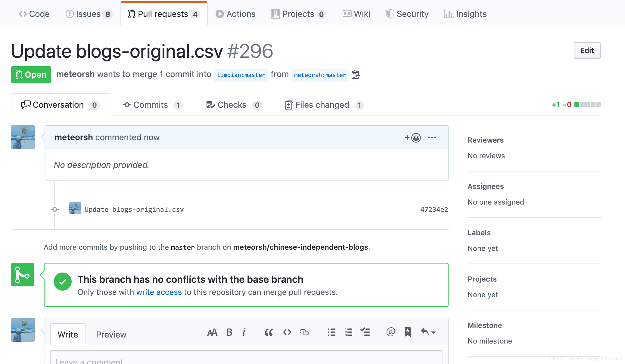625x364 pixels.
Task: Click the Edit title button
Action: [x=587, y=51]
